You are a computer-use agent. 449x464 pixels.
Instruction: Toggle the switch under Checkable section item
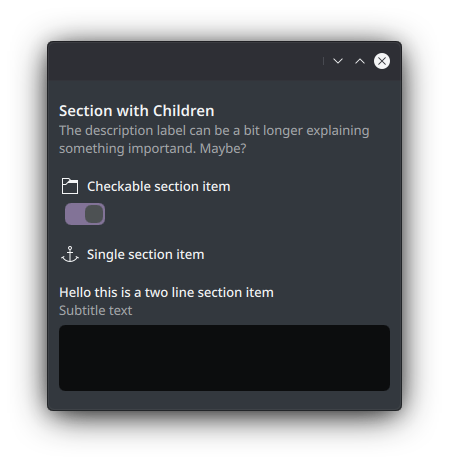tap(85, 214)
